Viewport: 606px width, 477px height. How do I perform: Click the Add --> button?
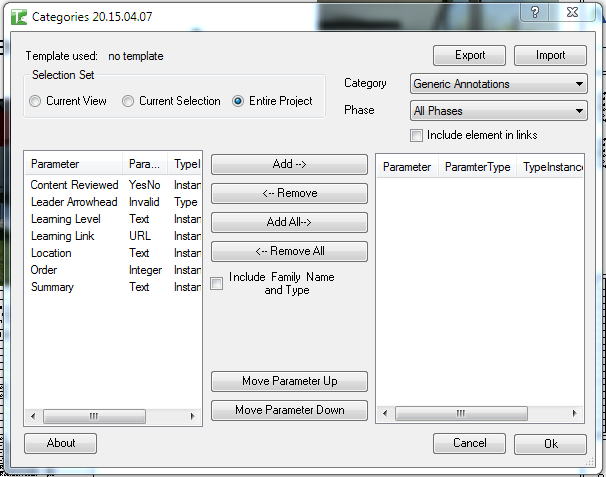pos(289,164)
